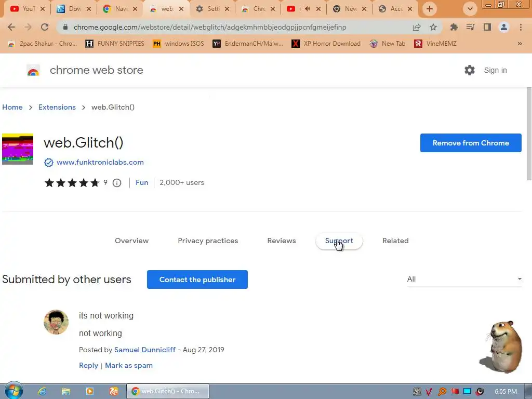Toggle the side panel icon
Viewport: 532px width, 399px height.
point(487,27)
